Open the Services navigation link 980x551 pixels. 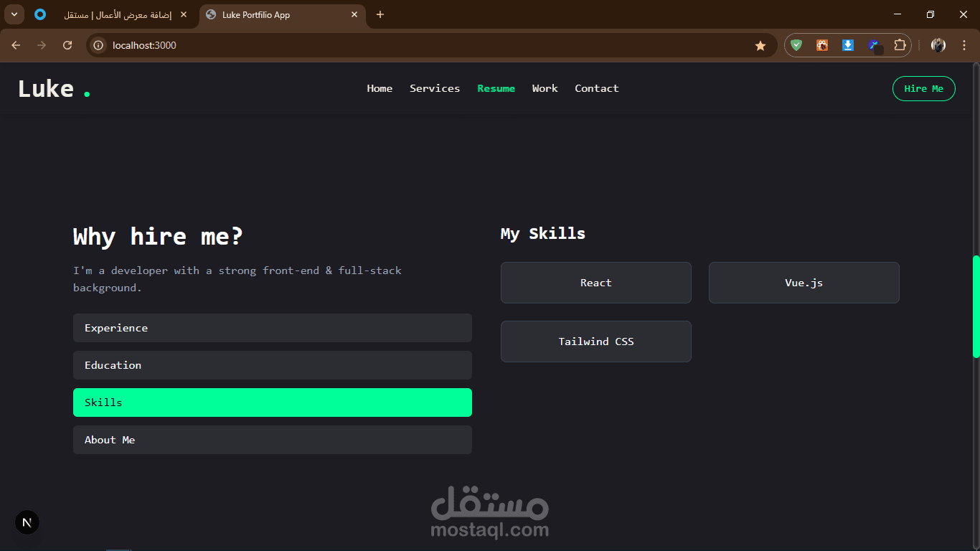click(435, 88)
